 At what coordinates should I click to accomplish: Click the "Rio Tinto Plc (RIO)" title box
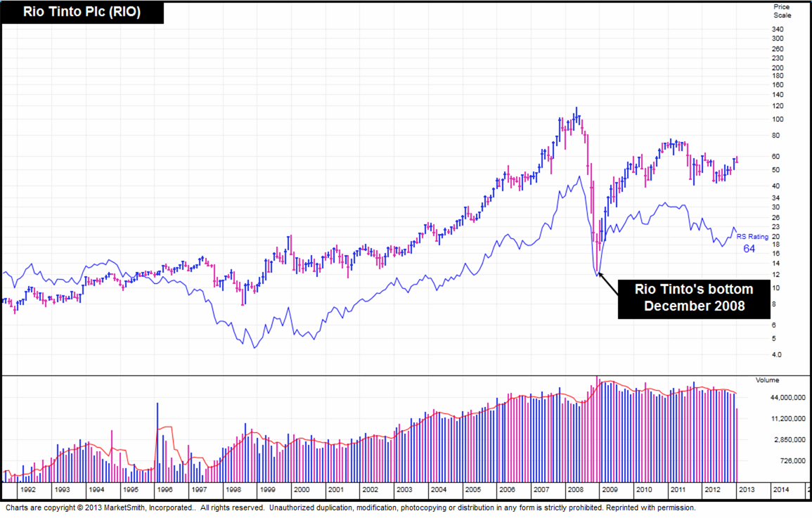coord(82,12)
